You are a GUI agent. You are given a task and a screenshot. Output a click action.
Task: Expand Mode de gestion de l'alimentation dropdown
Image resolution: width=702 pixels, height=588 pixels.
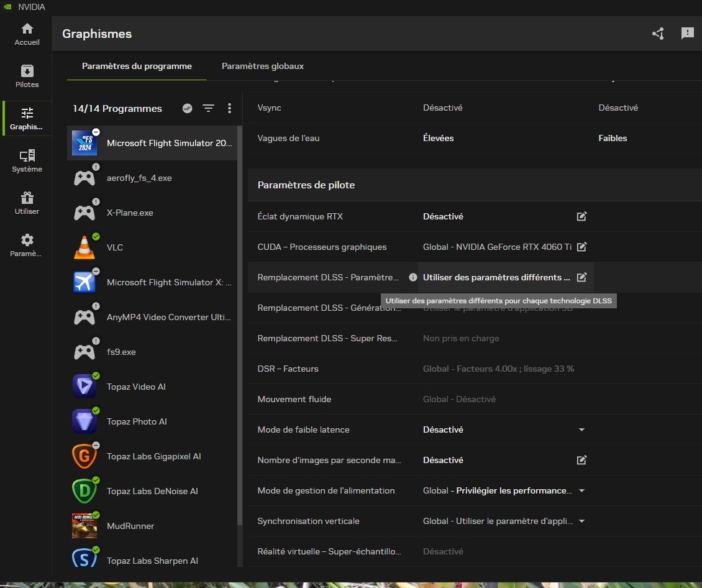click(581, 490)
